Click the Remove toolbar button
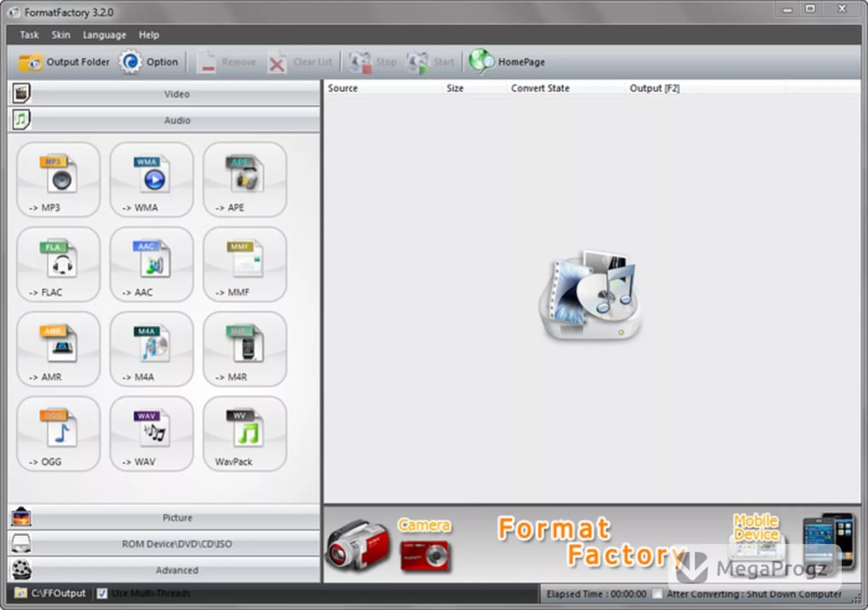Viewport: 868px width, 610px height. [226, 62]
